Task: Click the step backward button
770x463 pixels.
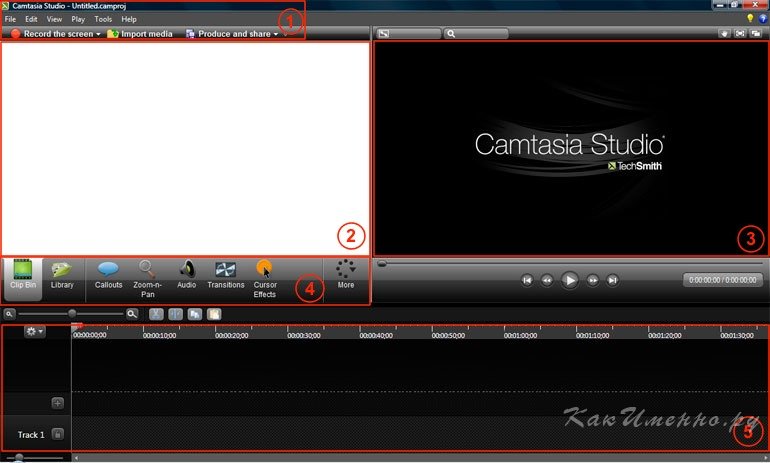Action: (547, 280)
